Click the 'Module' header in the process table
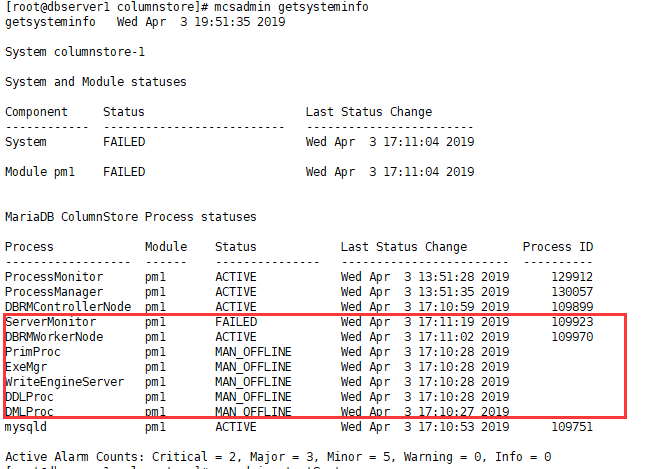The height and width of the screenshot is (469, 659). (166, 247)
